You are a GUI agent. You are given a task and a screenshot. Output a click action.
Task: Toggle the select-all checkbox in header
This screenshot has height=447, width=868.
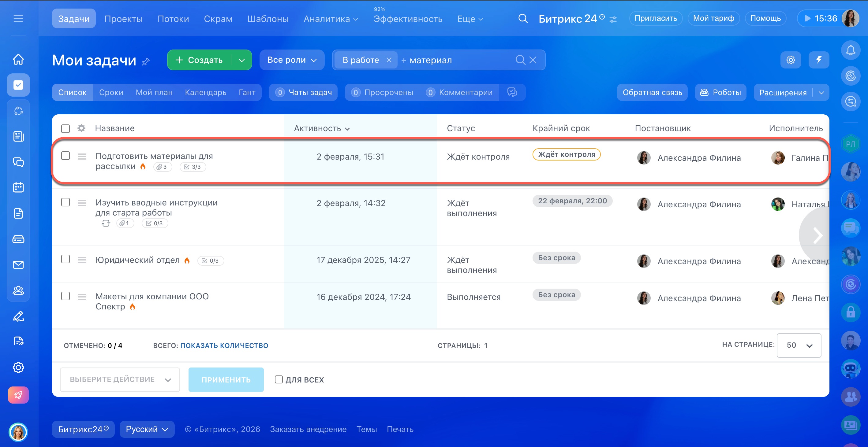(65, 129)
